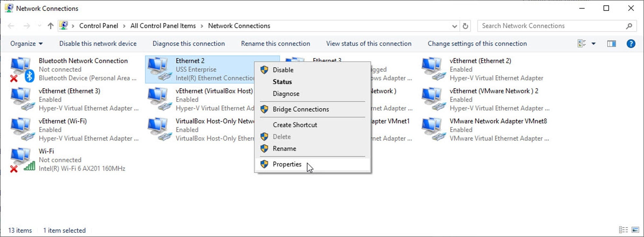
Task: Click the blue Help question mark icon
Action: point(630,44)
